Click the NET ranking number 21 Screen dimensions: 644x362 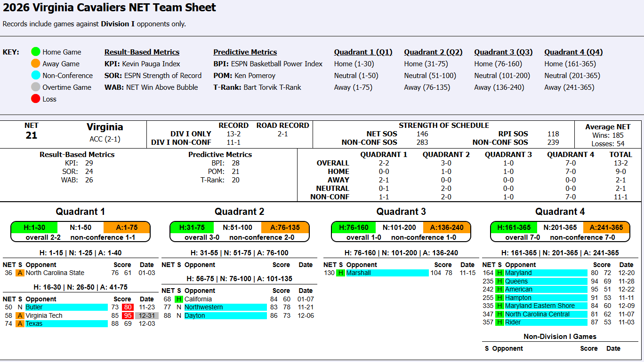32,135
